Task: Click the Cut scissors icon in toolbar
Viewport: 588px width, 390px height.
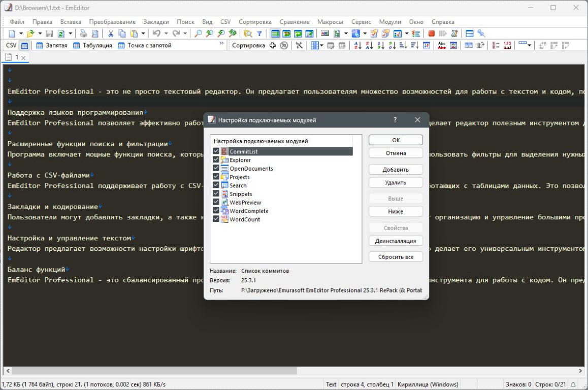Action: point(111,34)
